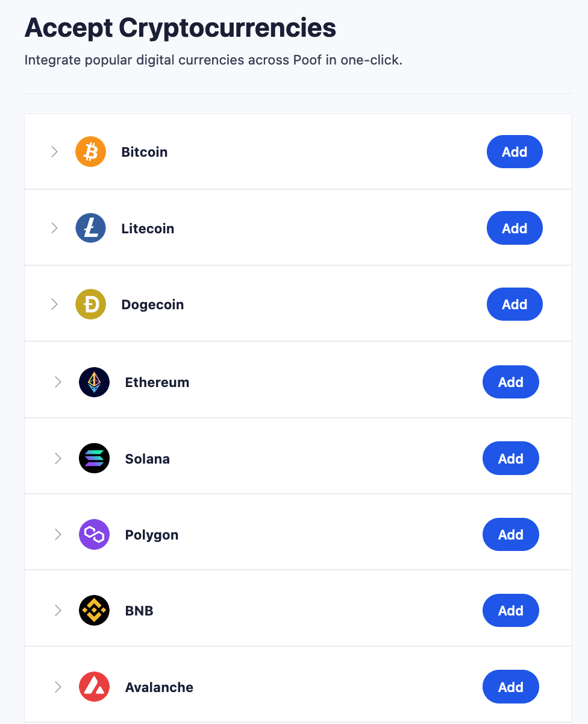This screenshot has height=724, width=588.
Task: Select the Ethereum currency name
Action: coord(157,382)
